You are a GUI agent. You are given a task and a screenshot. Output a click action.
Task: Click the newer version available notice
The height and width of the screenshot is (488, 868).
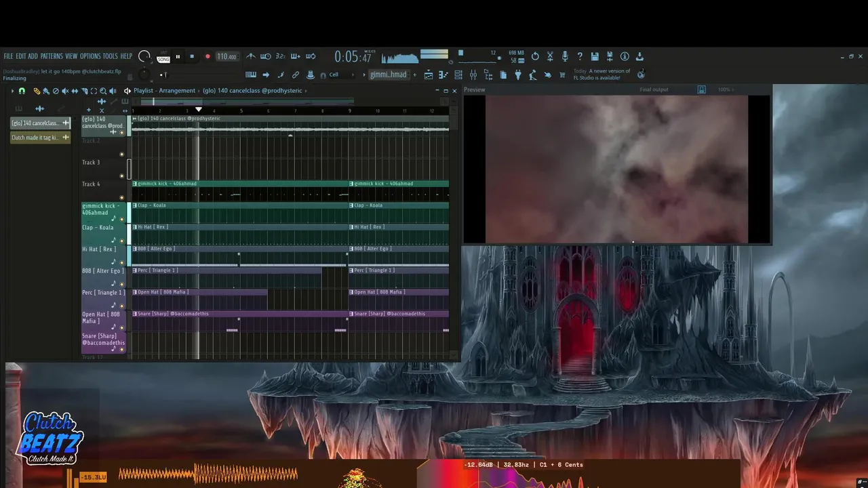tap(602, 75)
